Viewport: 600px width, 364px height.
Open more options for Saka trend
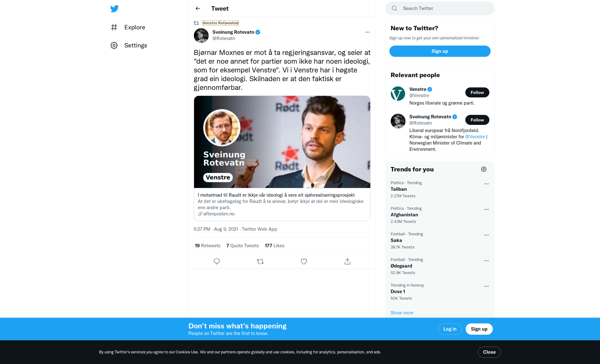(486, 235)
